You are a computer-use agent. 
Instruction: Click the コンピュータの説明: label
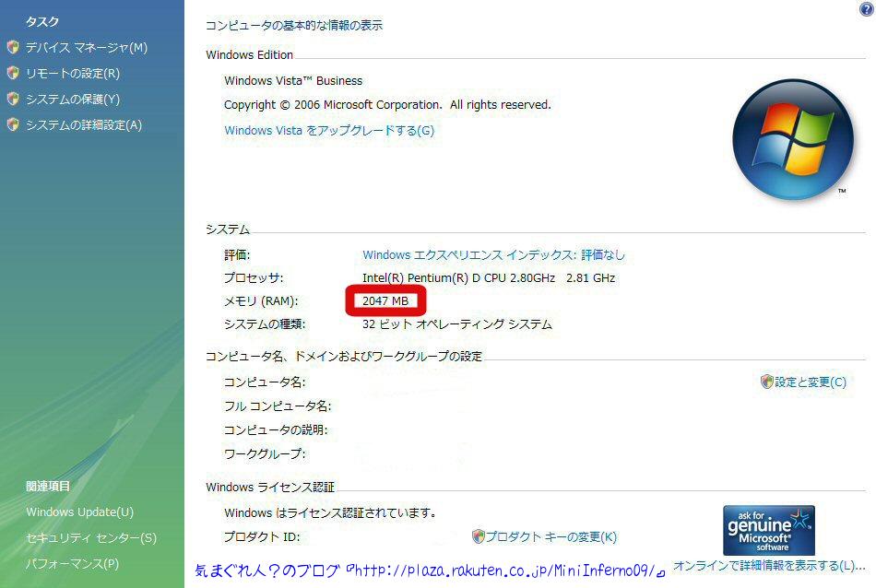[x=276, y=429]
